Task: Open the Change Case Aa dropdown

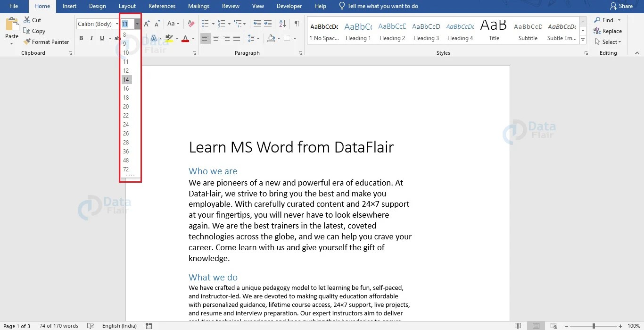Action: tap(173, 24)
